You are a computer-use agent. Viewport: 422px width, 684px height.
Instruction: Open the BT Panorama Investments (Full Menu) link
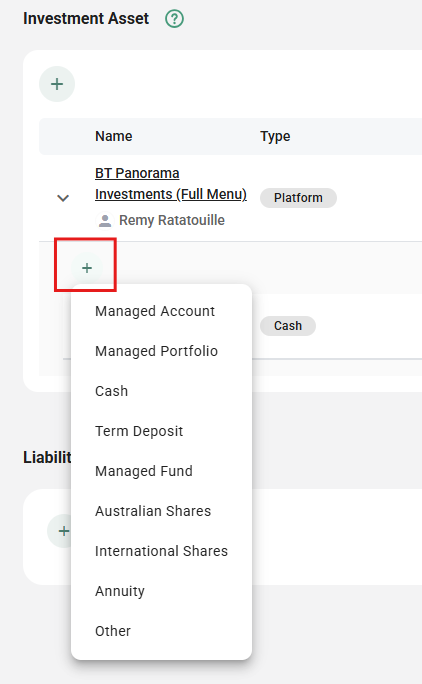pyautogui.click(x=171, y=184)
